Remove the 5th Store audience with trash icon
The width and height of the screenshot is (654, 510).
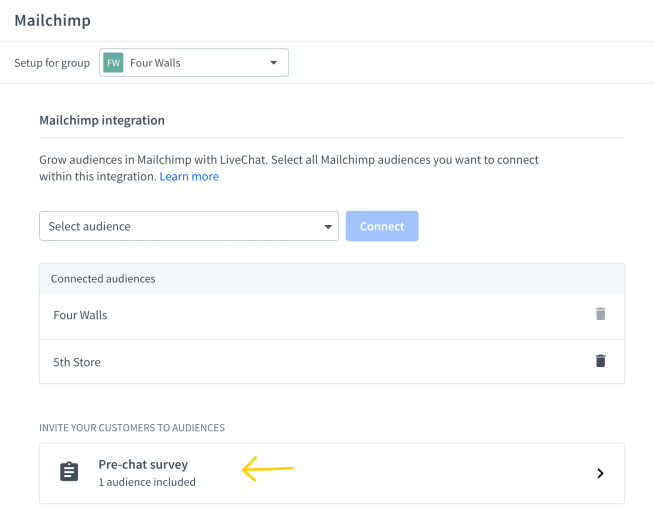coord(600,361)
